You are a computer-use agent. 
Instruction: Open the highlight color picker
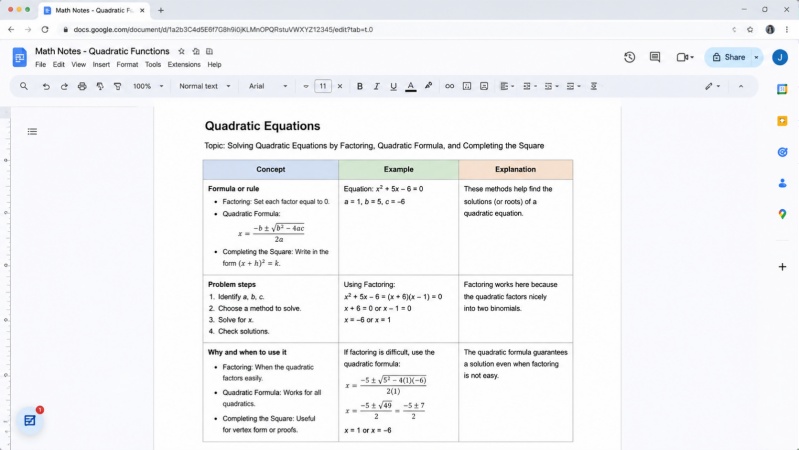pos(429,86)
